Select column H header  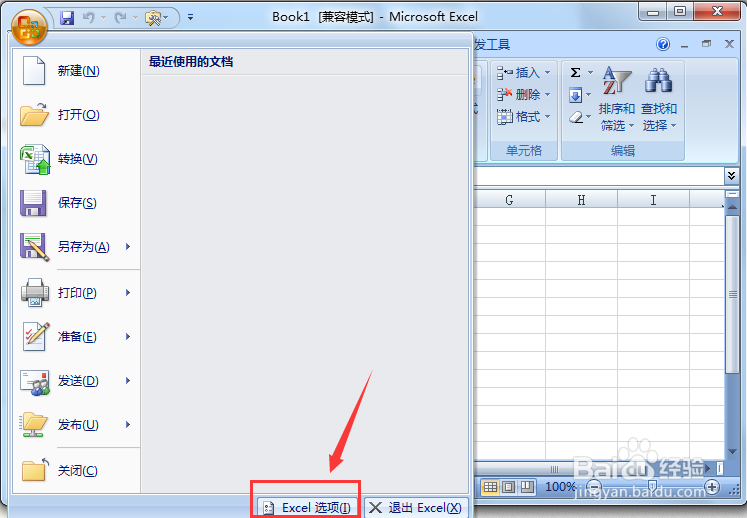pos(581,200)
